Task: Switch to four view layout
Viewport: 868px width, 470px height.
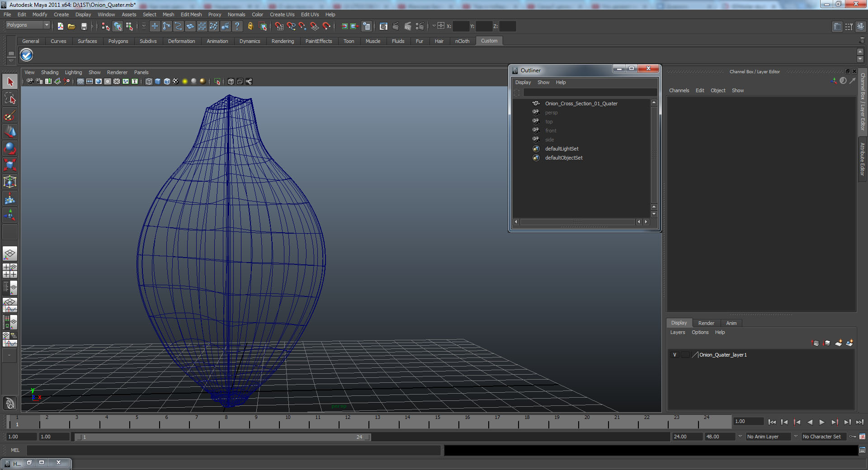Action: coord(10,271)
